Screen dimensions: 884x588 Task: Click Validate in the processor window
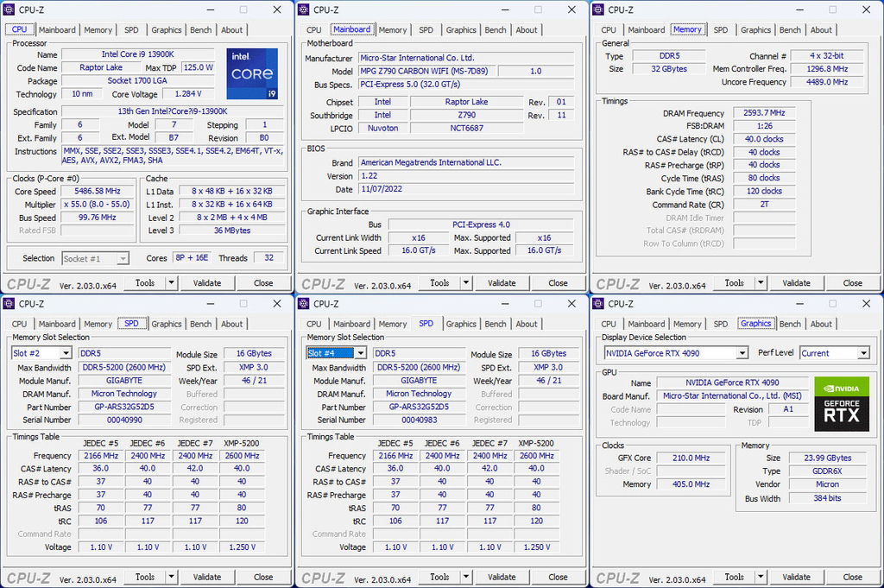pos(207,283)
